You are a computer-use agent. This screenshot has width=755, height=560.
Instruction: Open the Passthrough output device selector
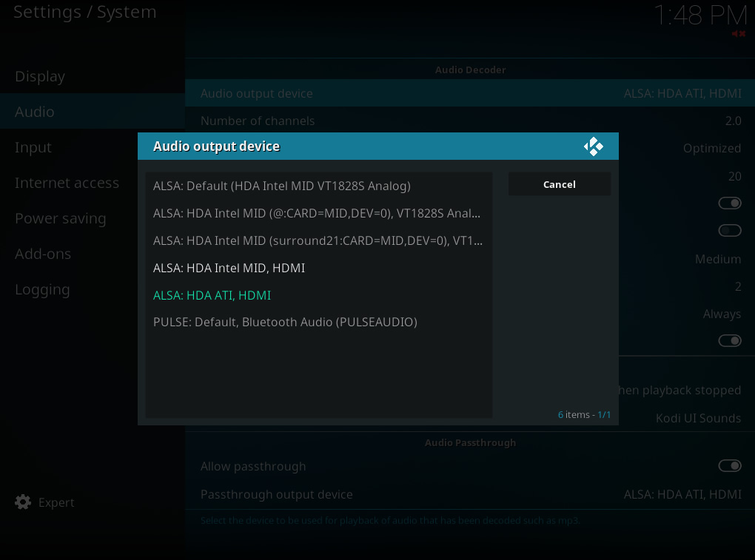click(470, 494)
